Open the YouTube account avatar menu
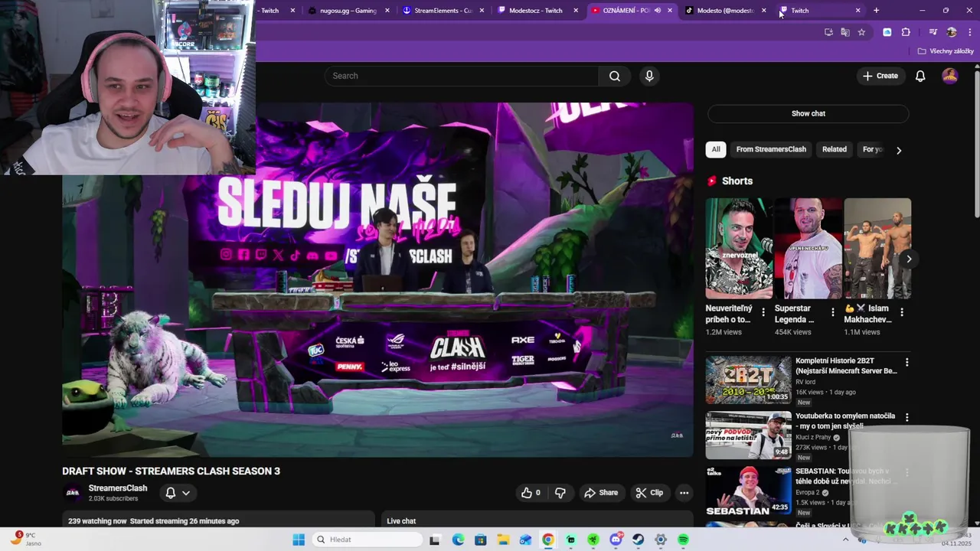This screenshot has width=980, height=551. pos(950,76)
